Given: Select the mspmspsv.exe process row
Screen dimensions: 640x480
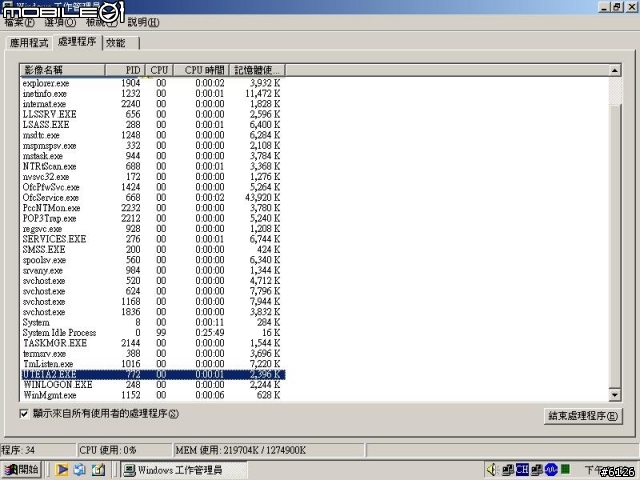Looking at the screenshot, I should point(152,145).
